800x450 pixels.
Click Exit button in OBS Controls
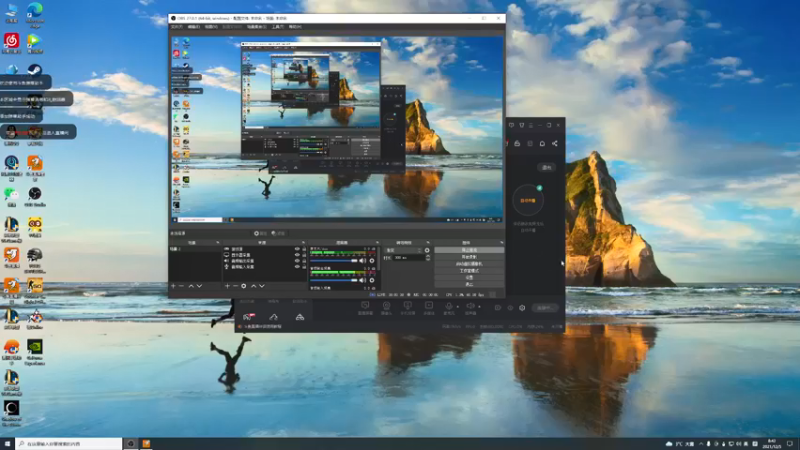[469, 284]
